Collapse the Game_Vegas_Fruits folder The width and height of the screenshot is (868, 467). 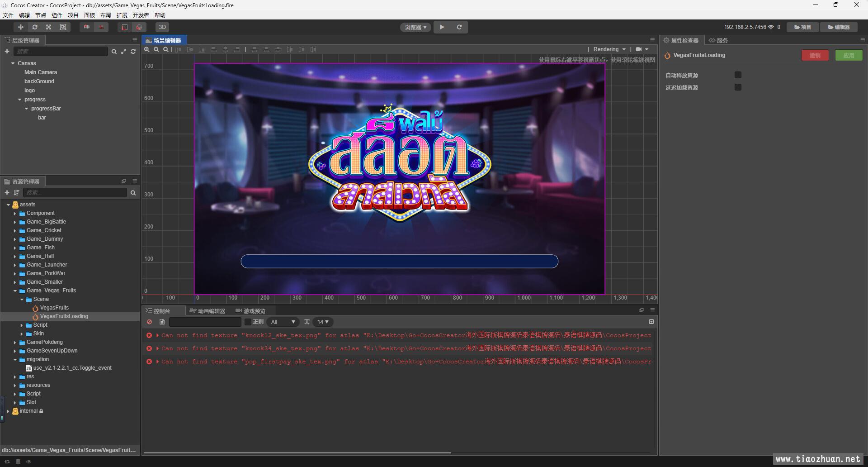(x=14, y=291)
